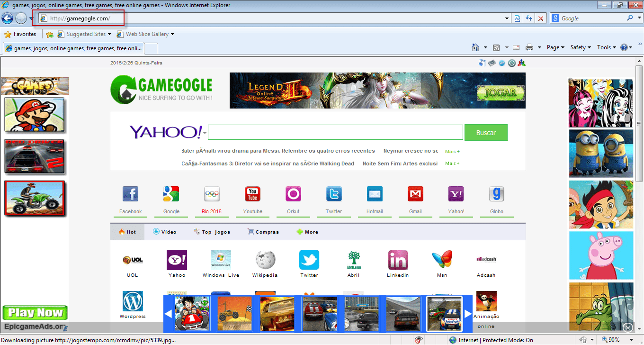Viewport: 644px width, 345px height.
Task: Open the Orkut shortcut icon
Action: point(293,194)
